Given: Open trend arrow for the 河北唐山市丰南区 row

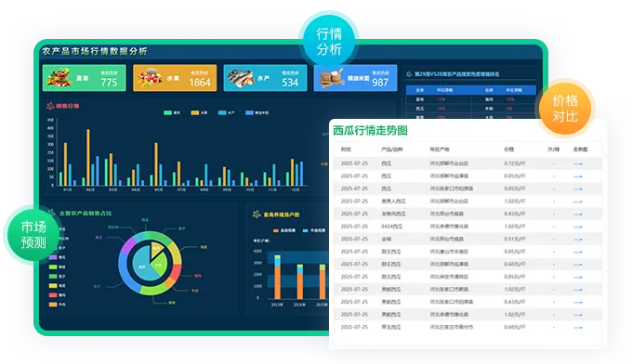Looking at the screenshot, I should click(x=577, y=252).
